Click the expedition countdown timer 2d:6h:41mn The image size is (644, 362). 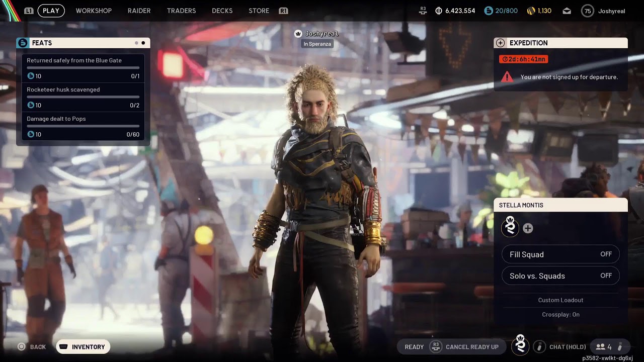[523, 59]
